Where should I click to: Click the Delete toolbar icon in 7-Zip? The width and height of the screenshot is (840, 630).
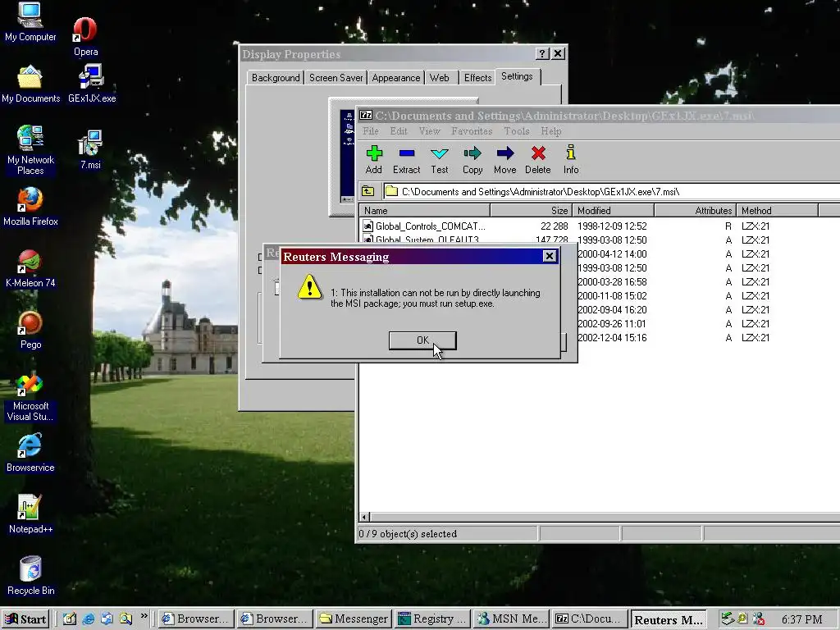(x=538, y=160)
